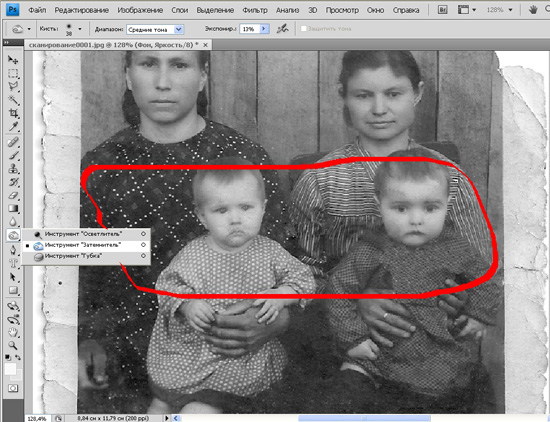Swap foreground and background colors
The image size is (550, 422).
point(18,357)
